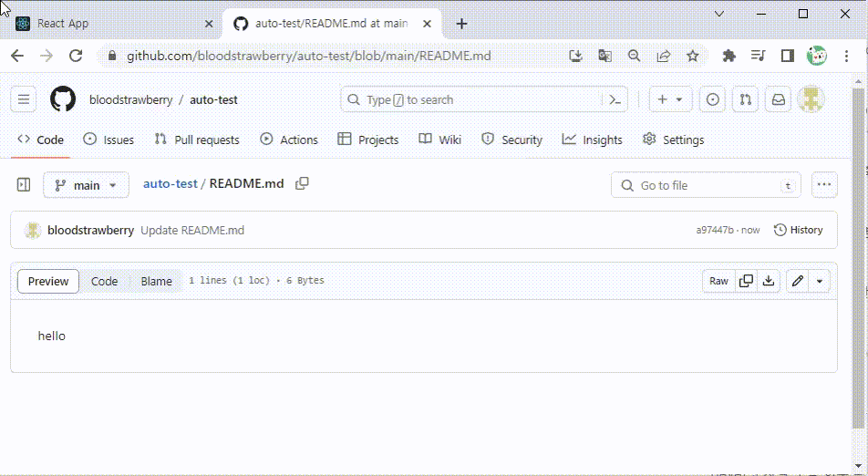The width and height of the screenshot is (868, 476).
Task: Close the auto-test README.md browser tab
Action: [x=427, y=24]
